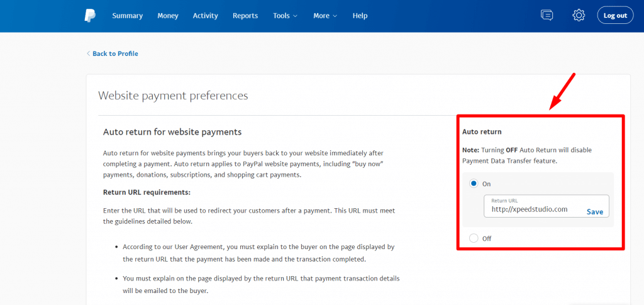Open the settings gear icon

pyautogui.click(x=579, y=16)
